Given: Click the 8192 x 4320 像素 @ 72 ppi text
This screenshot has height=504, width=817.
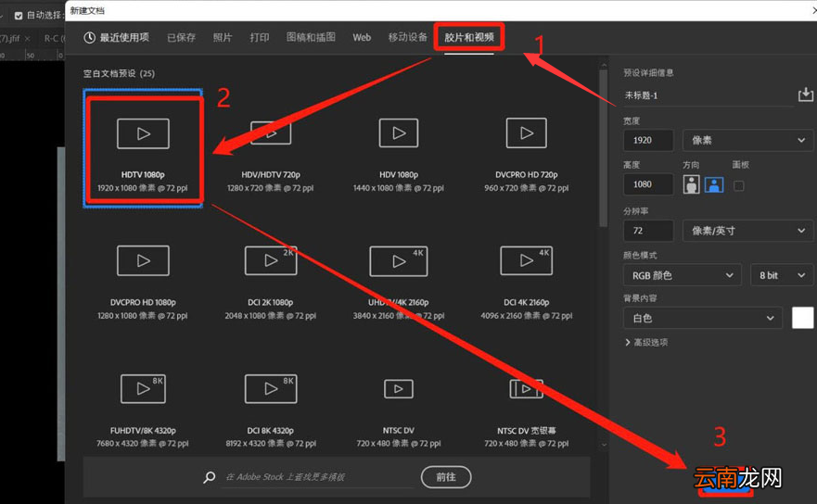Looking at the screenshot, I should (271, 444).
